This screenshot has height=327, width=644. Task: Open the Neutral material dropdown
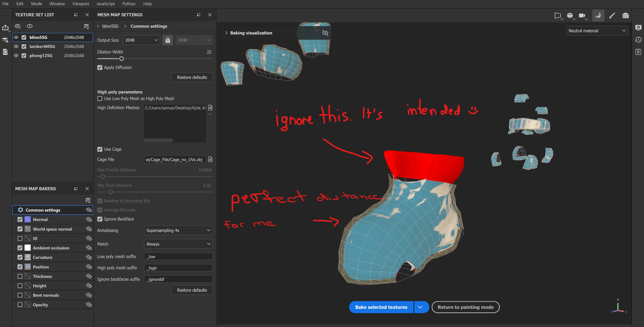(597, 31)
